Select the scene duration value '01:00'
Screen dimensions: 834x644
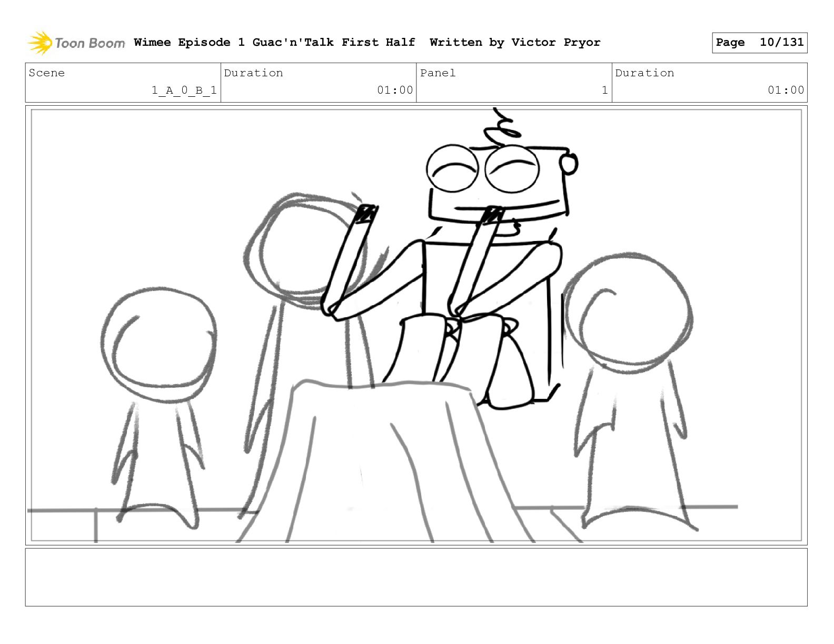[395, 90]
